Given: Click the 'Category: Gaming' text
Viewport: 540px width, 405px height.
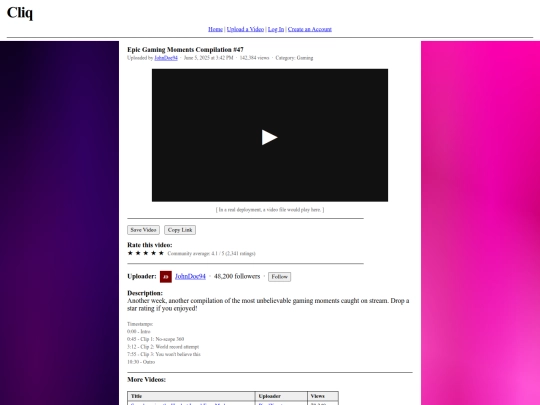Looking at the screenshot, I should pos(294,58).
